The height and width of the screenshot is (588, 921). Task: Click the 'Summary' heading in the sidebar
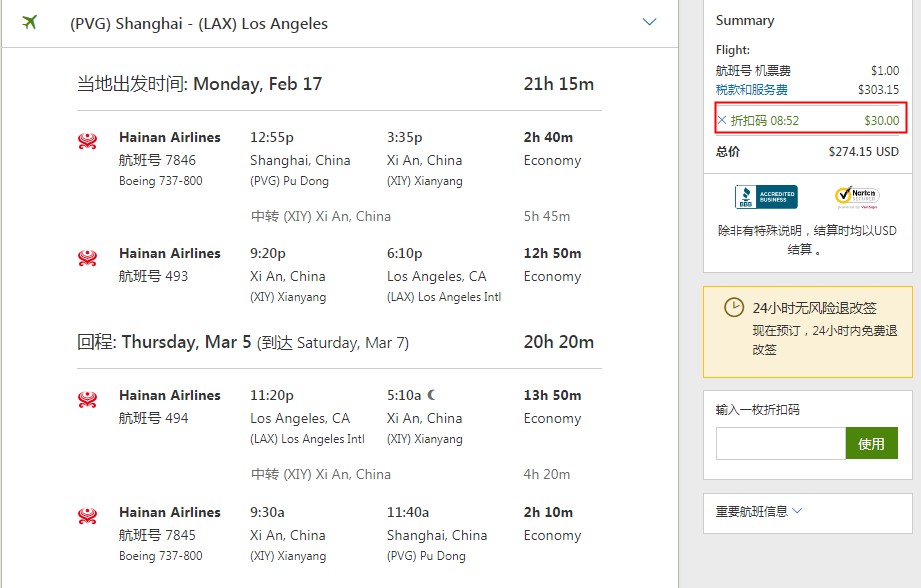pos(745,21)
